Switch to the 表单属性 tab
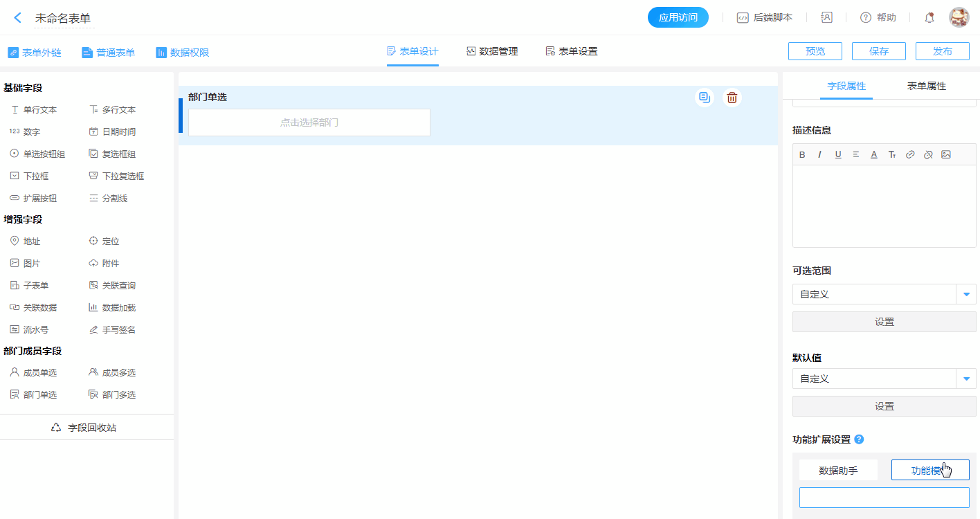The height and width of the screenshot is (519, 980). click(x=926, y=86)
